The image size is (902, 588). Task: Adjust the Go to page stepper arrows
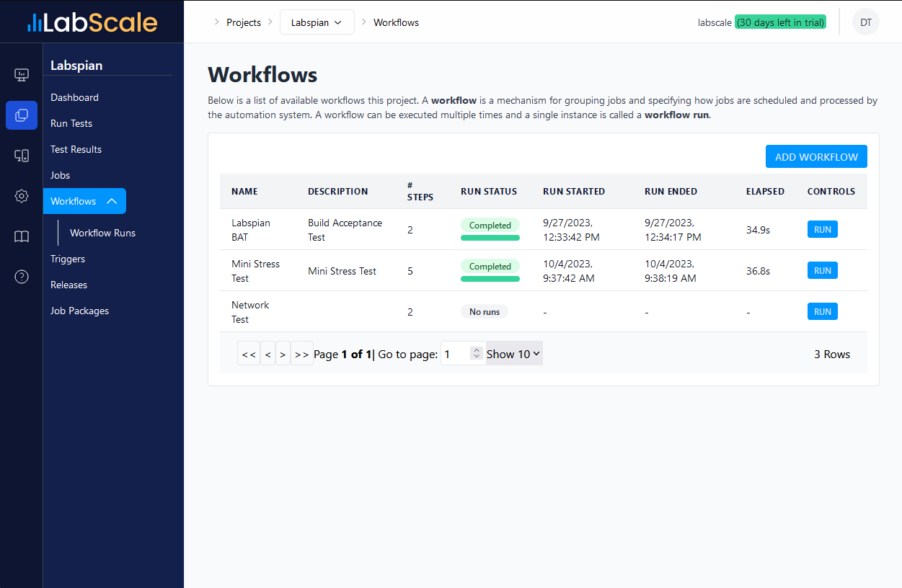tap(476, 353)
